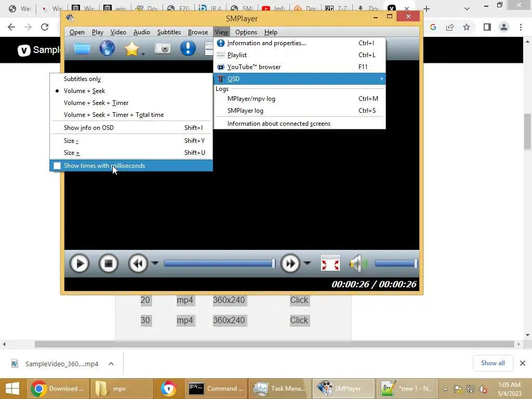Screen dimensions: 532x399
Task: Open the Open menu
Action: click(77, 32)
